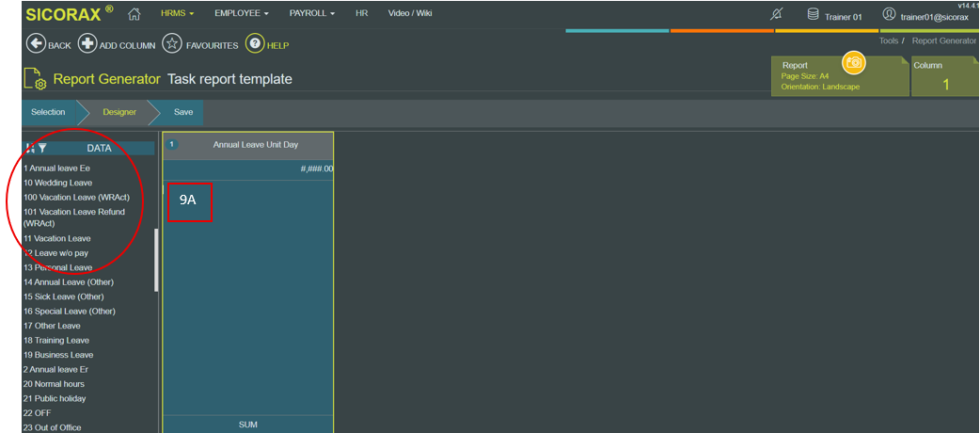Screen dimensions: 980x433
Task: Open Help question mark icon
Action: 254,44
